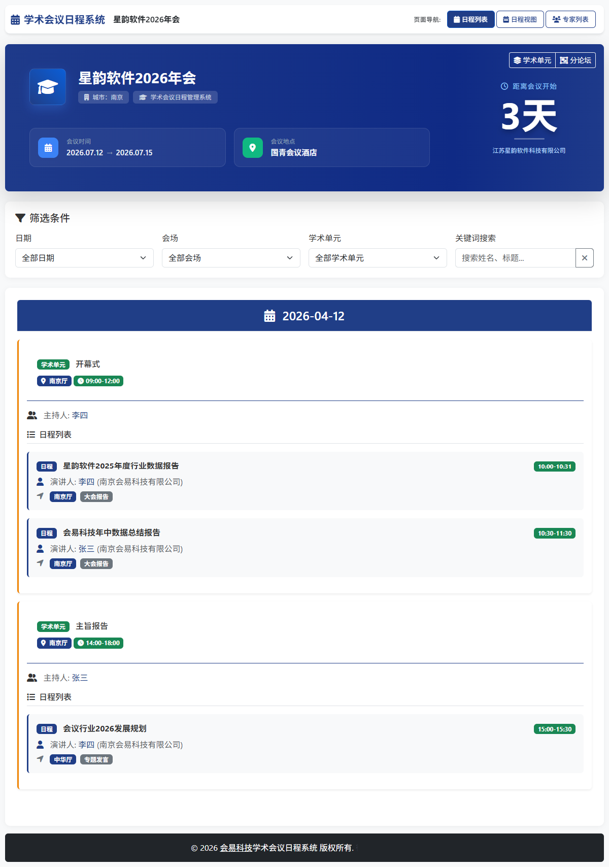Click the 学术会议日程系统 site title
609x868 pixels.
point(64,20)
